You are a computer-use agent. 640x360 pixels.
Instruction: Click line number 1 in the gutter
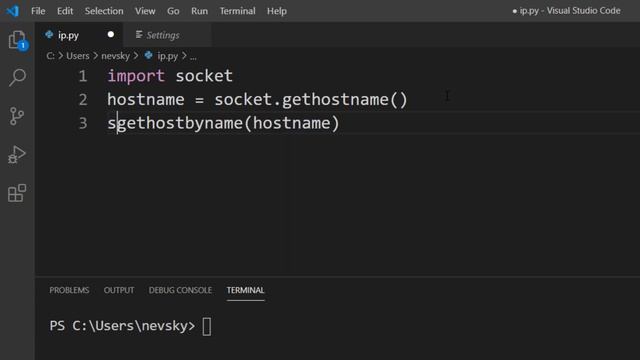click(83, 76)
